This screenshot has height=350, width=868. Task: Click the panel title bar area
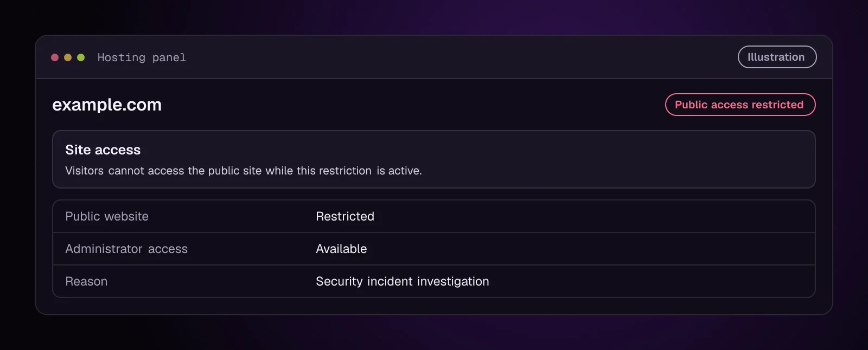434,57
